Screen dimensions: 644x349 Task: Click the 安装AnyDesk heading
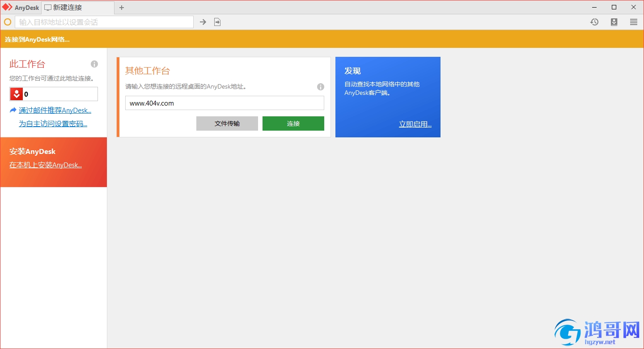pos(32,151)
